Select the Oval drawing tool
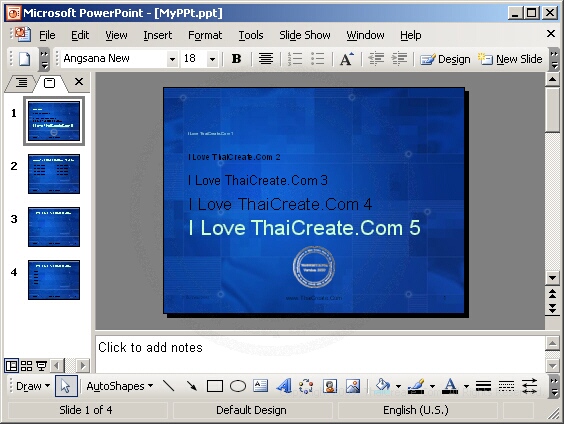 [x=238, y=386]
